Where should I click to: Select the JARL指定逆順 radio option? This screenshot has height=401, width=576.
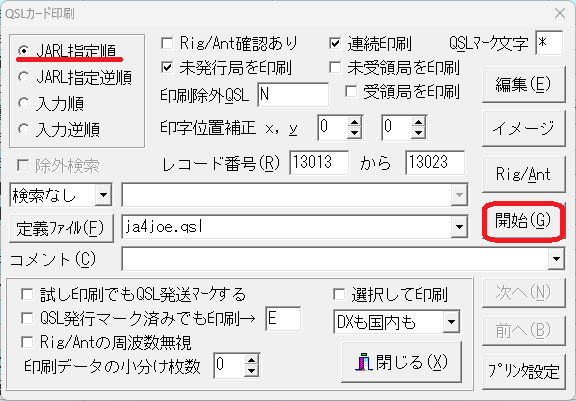(24, 77)
